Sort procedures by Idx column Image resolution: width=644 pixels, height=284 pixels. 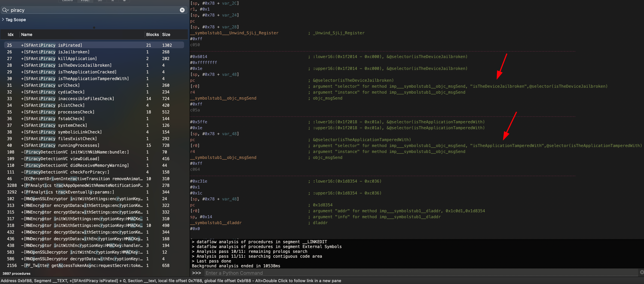click(x=11, y=34)
